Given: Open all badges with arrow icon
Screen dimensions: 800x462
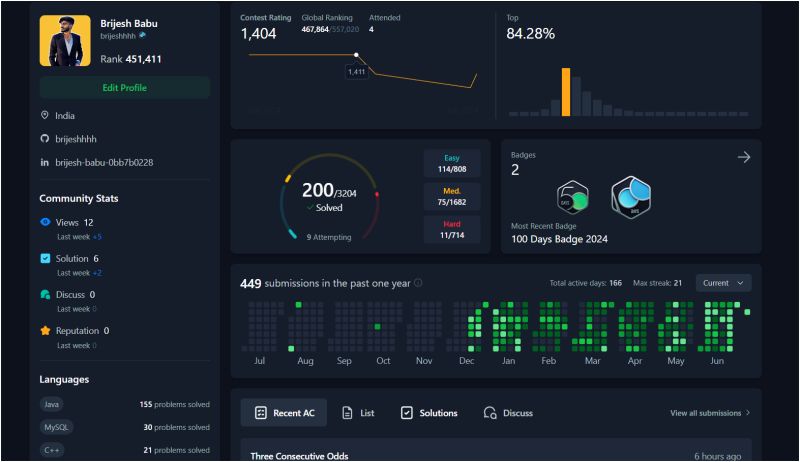Looking at the screenshot, I should (744, 157).
